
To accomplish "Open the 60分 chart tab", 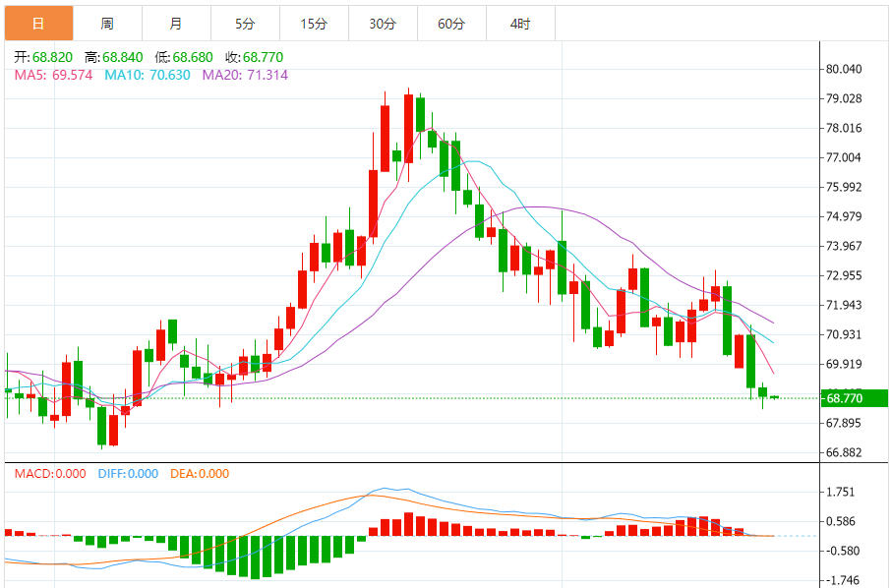I will click(x=451, y=24).
